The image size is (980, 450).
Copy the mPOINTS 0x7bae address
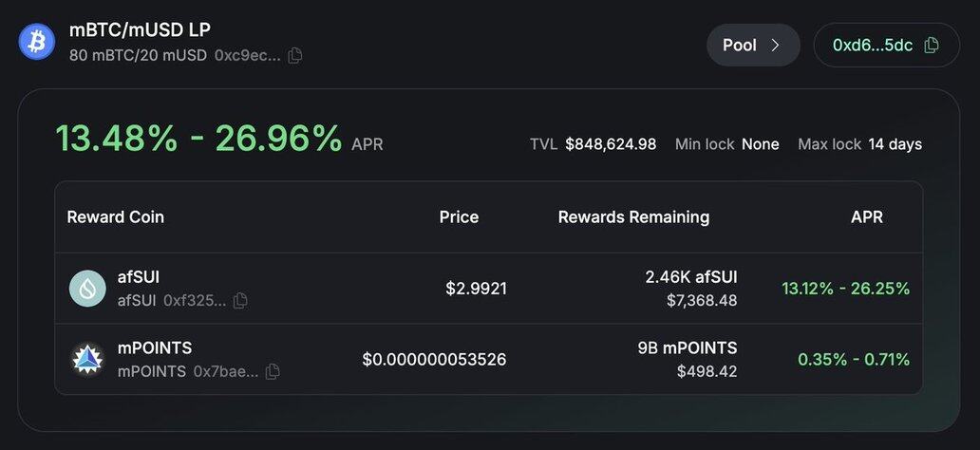273,371
